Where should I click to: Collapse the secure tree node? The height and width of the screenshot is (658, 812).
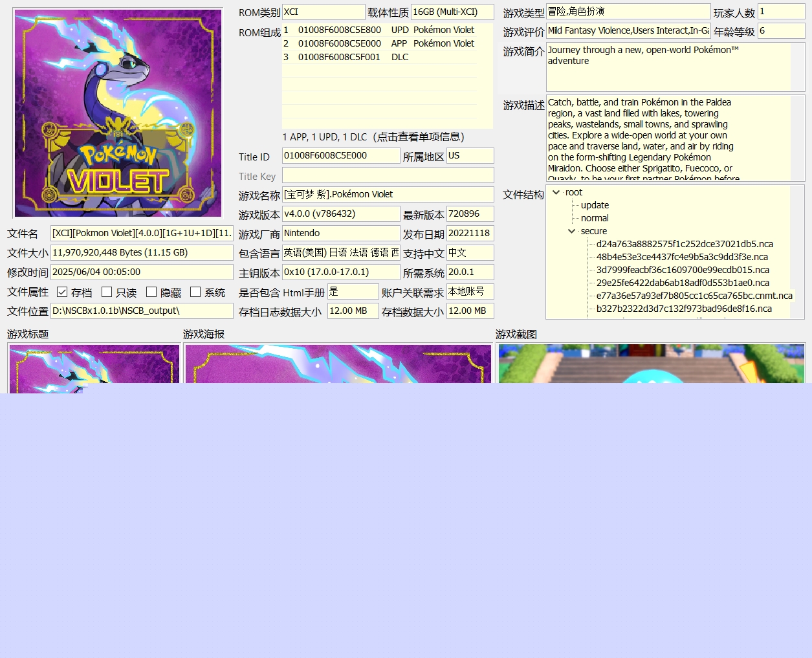click(571, 231)
